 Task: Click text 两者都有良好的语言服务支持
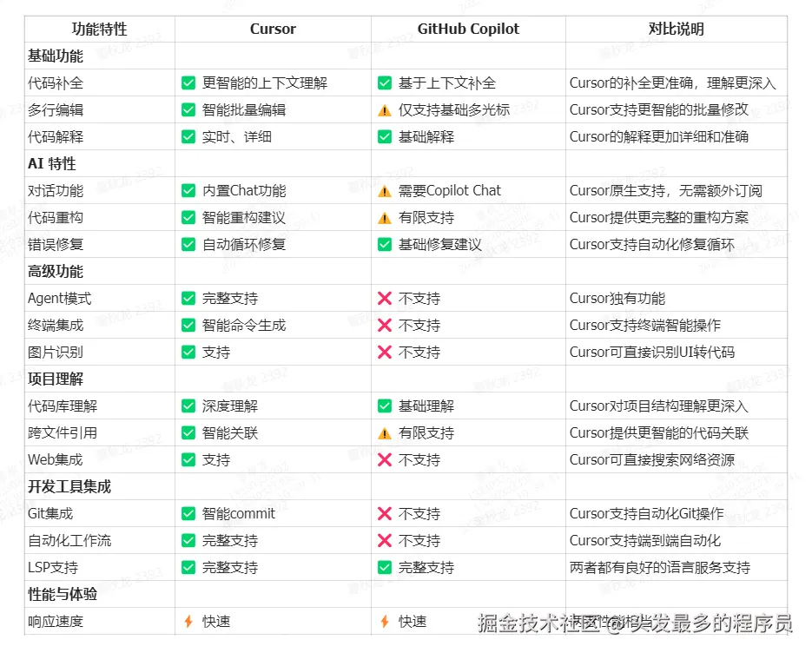coord(660,568)
